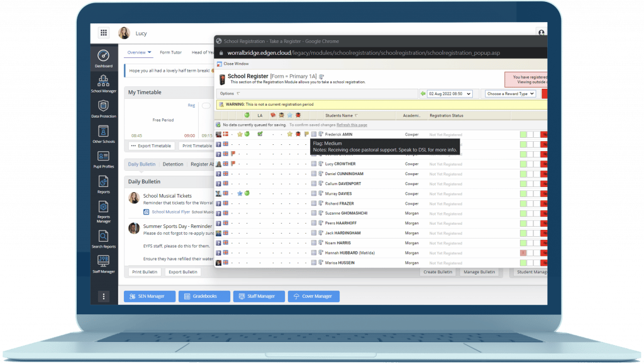Image resolution: width=644 pixels, height=364 pixels.
Task: Mark Richard FRAZER present with green box
Action: (x=523, y=203)
